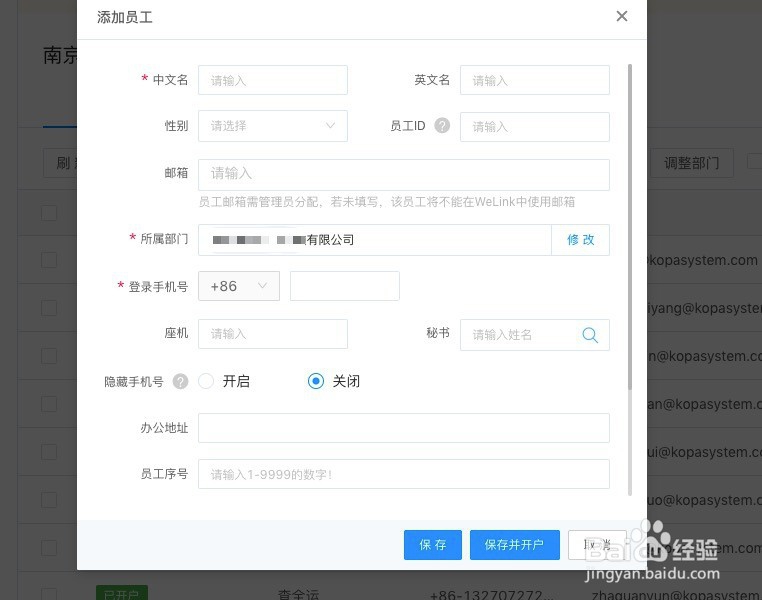Click the 员工序号 input field
762x600 pixels.
pyautogui.click(x=404, y=474)
